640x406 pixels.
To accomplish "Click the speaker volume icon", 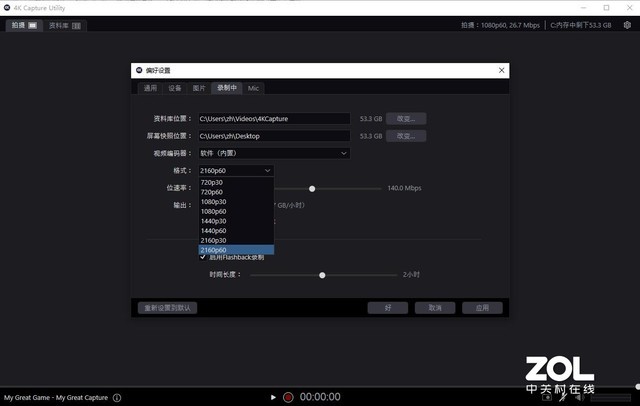I will point(580,397).
